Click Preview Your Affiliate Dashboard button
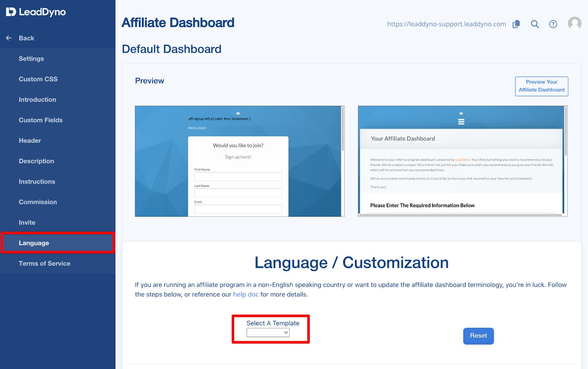 click(x=542, y=86)
